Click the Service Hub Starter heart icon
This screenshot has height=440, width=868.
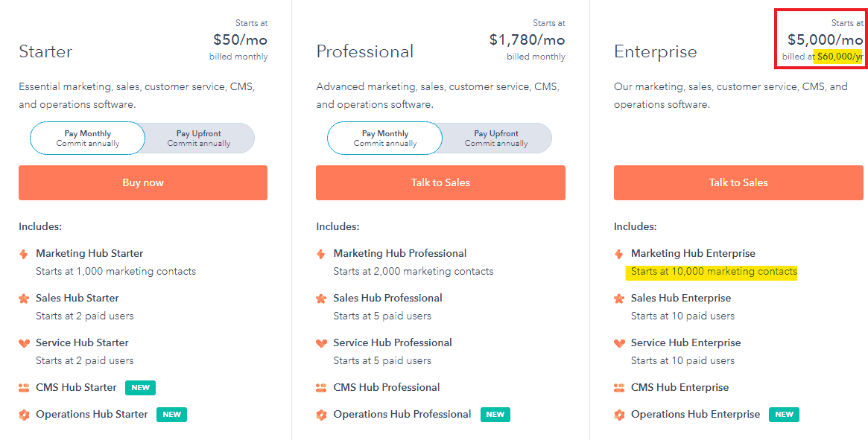pyautogui.click(x=24, y=343)
